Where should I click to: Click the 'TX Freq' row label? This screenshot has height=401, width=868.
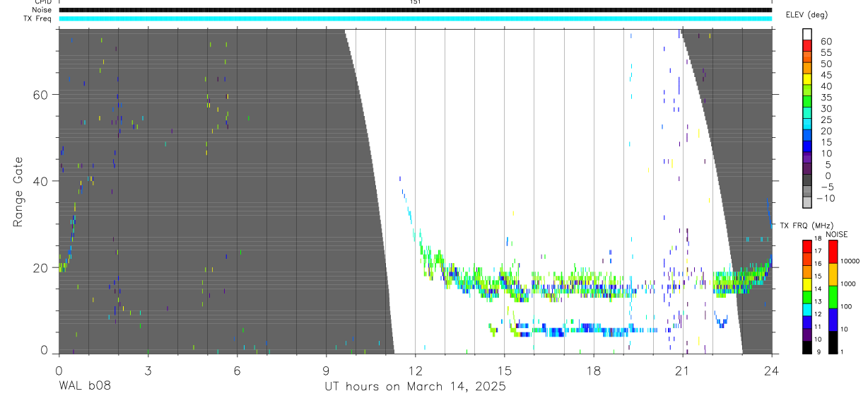point(37,18)
